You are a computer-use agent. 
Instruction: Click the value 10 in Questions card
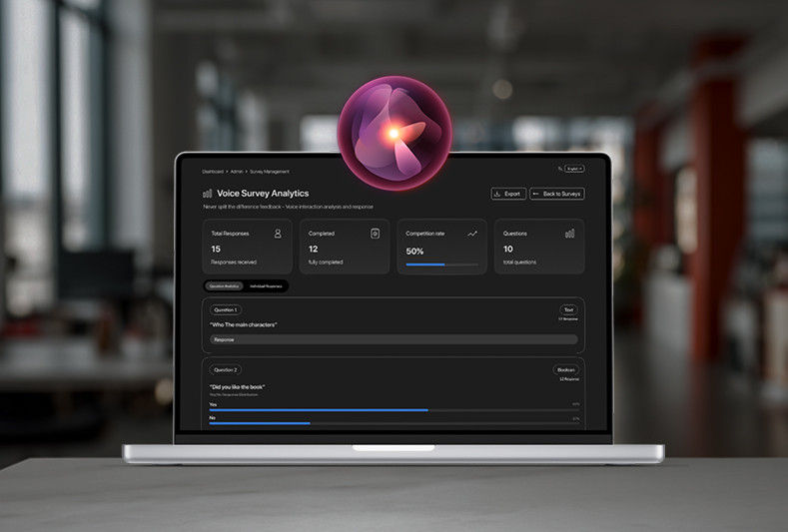point(508,250)
